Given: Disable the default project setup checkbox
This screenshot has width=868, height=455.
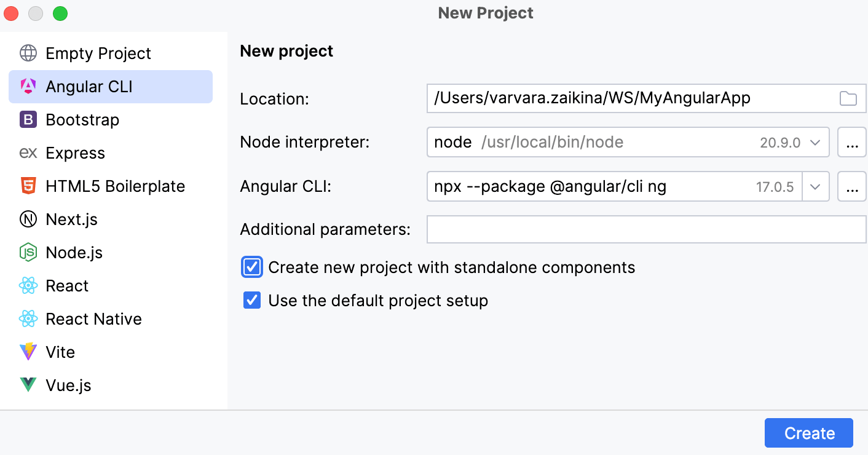Looking at the screenshot, I should [252, 300].
